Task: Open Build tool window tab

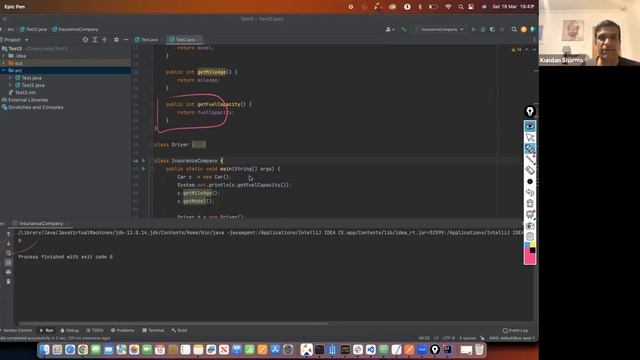Action: (180, 330)
